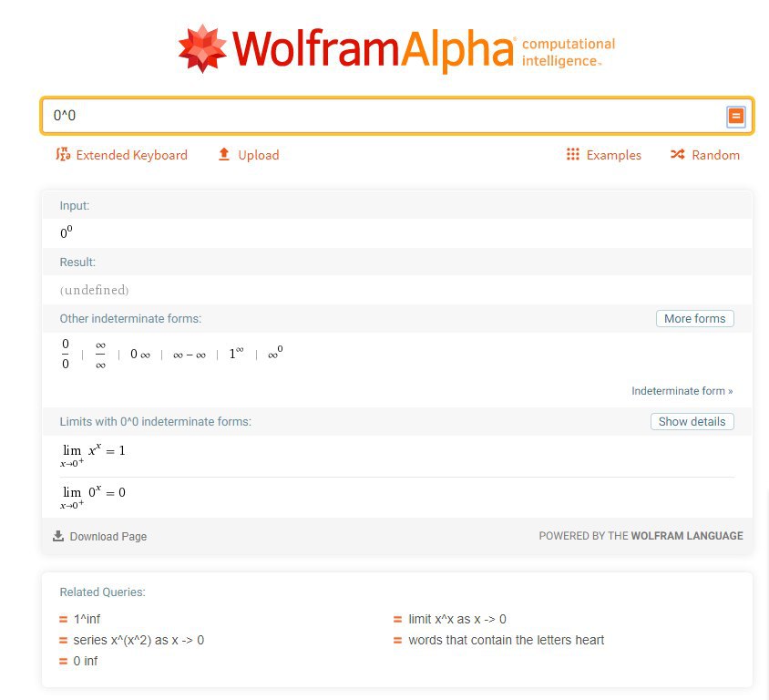The image size is (769, 700).
Task: Click the Extended Keyboard icon
Action: click(x=63, y=155)
